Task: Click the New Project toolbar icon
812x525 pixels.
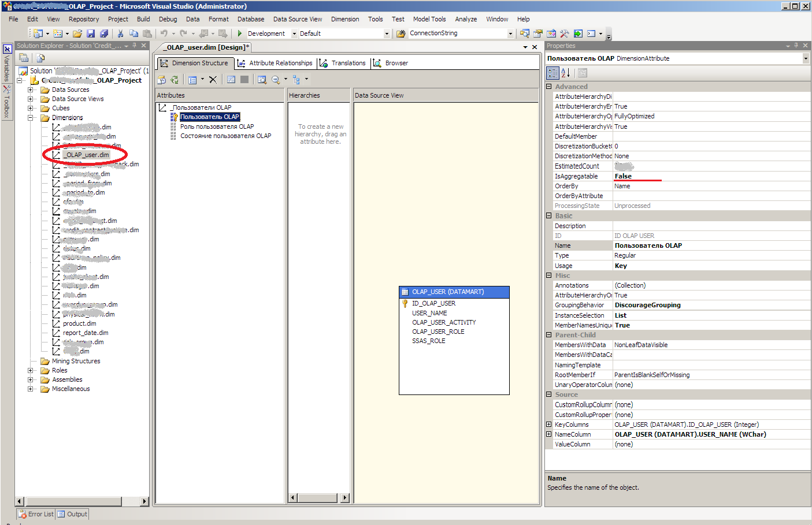Action: tap(38, 33)
